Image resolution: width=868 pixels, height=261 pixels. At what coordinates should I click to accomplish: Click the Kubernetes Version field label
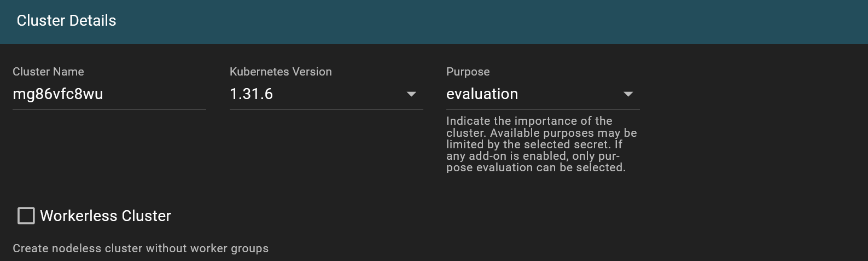coord(281,72)
